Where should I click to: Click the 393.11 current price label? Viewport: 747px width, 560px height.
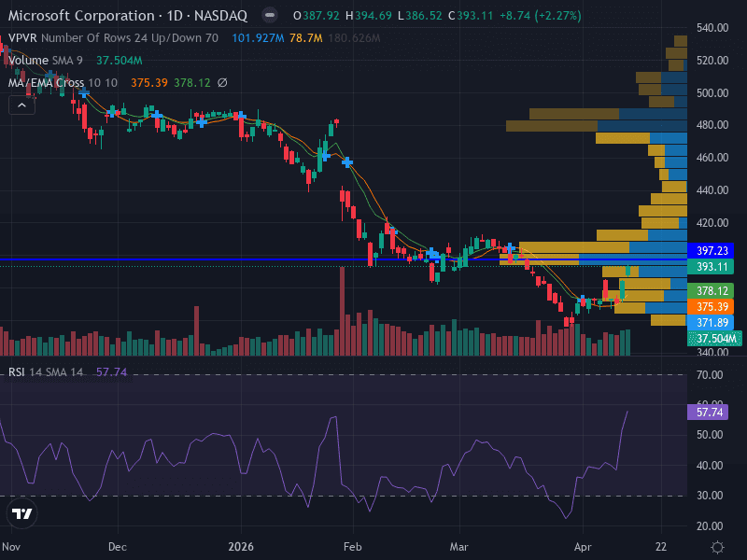[x=712, y=267]
